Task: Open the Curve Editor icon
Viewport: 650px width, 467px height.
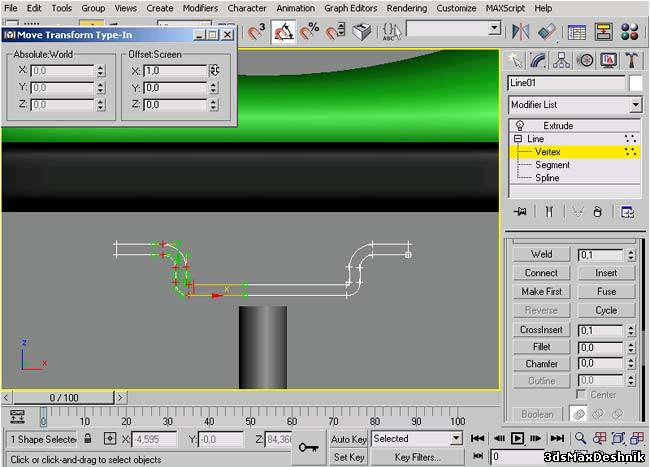Action: pyautogui.click(x=576, y=31)
